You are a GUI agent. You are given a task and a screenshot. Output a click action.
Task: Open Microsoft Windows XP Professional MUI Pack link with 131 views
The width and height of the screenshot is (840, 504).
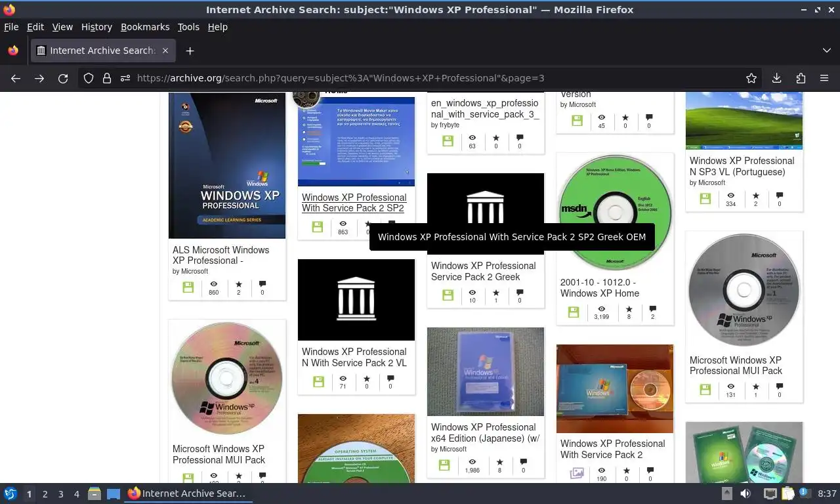tap(736, 366)
